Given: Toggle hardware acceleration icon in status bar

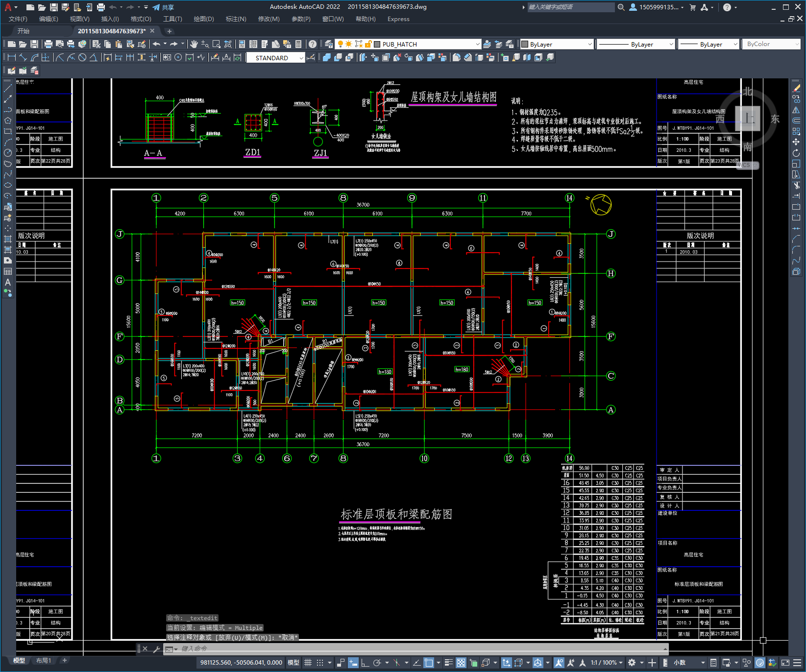Looking at the screenshot, I should (759, 663).
